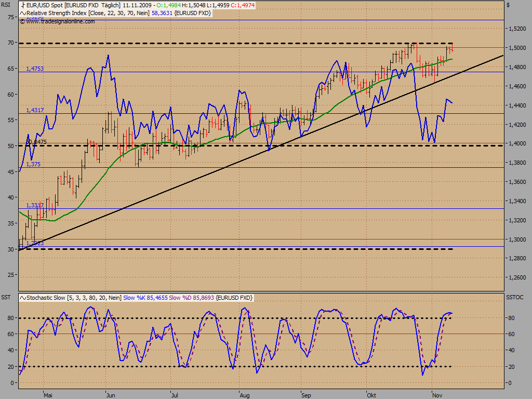This screenshot has width=532, height=399.
Task: Click 1,4600 on the price axis
Action: pos(517,87)
